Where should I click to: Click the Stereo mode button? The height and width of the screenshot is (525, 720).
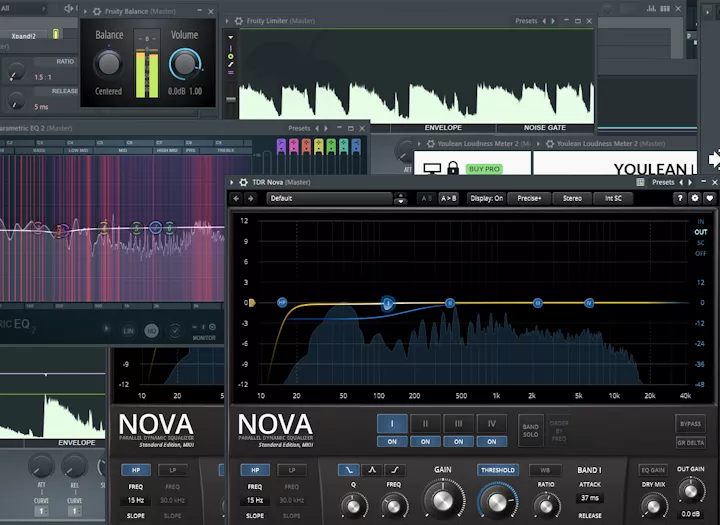(x=572, y=198)
